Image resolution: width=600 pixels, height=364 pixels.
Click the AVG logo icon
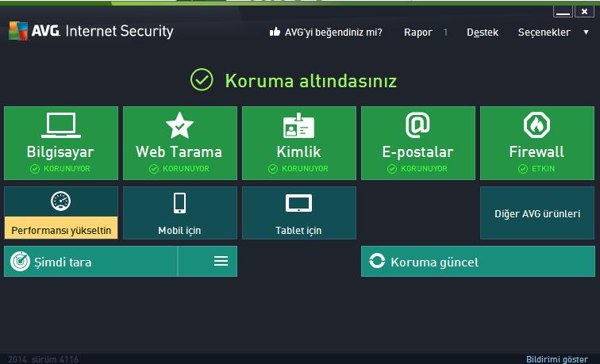click(18, 31)
